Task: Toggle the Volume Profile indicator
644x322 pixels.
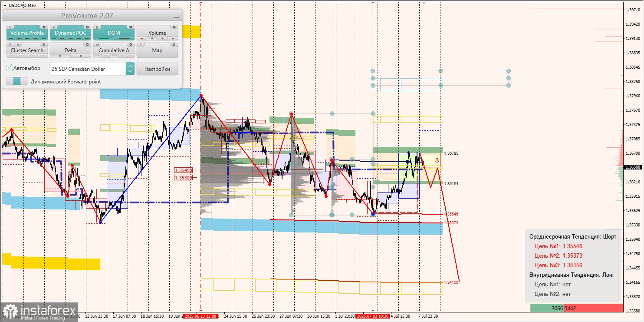Action: pos(27,33)
